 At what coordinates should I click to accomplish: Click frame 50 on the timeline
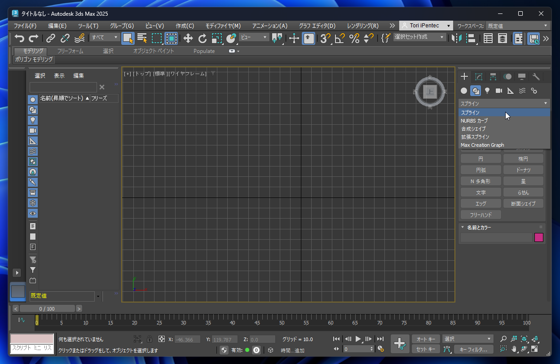(x=282, y=323)
